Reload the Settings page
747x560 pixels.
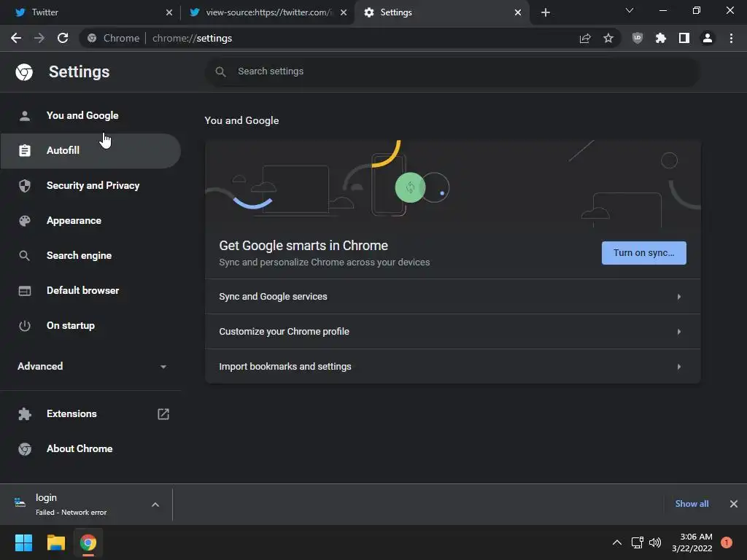coord(63,38)
